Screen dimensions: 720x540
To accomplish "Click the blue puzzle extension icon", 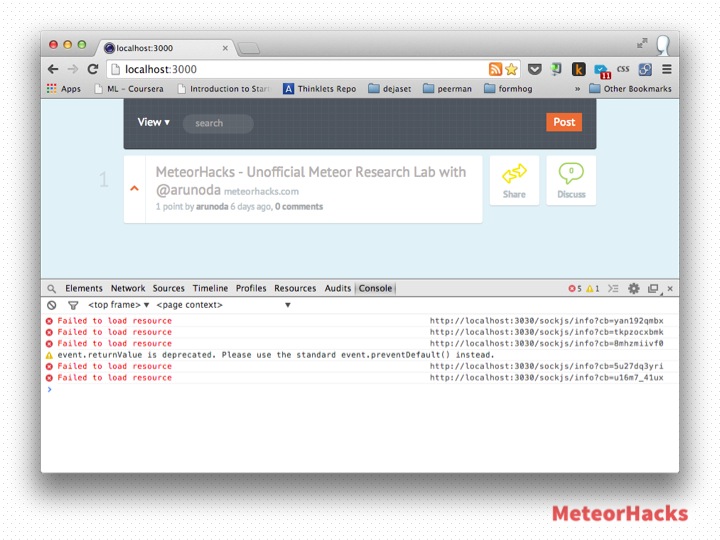I will point(645,69).
